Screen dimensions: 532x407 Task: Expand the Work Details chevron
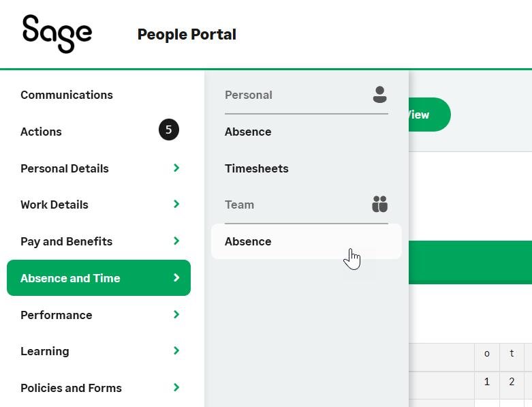click(x=176, y=205)
